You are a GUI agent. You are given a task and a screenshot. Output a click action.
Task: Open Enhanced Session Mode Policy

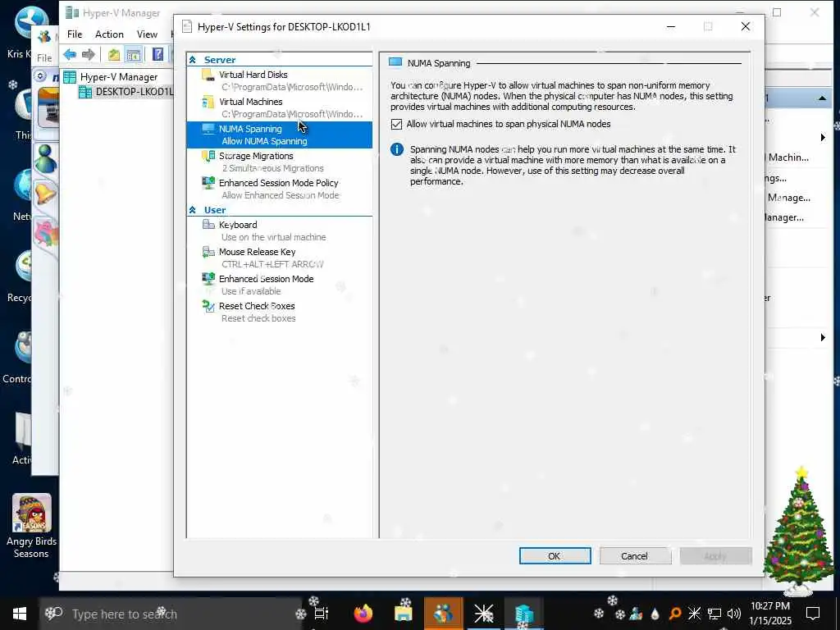[x=279, y=189]
